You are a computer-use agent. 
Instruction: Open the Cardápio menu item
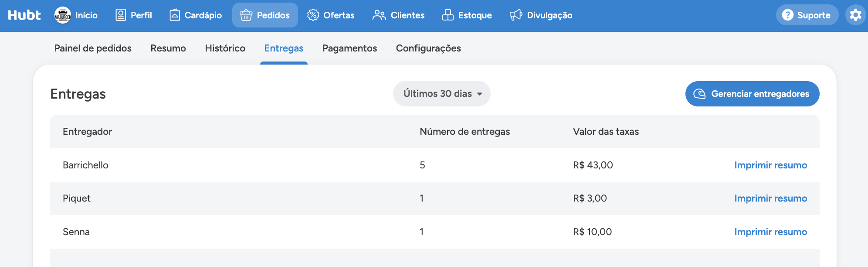[195, 15]
